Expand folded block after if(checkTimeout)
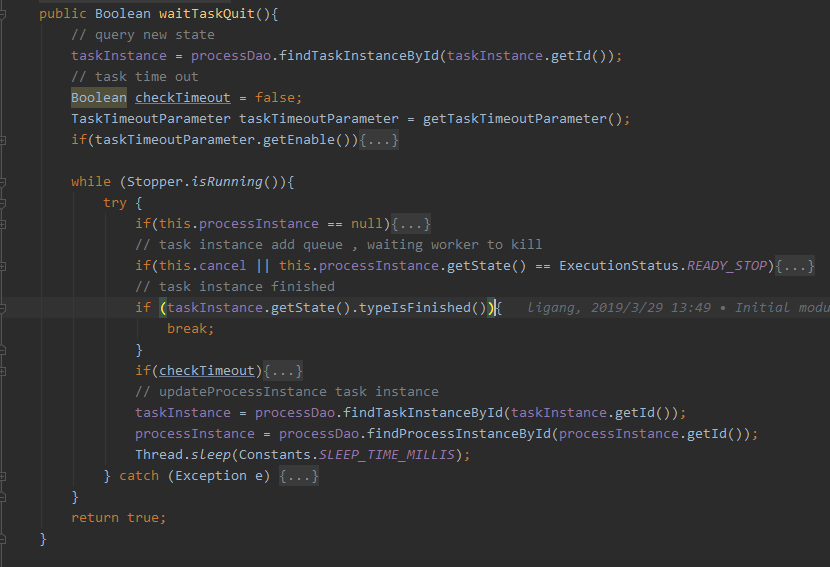Viewport: 830px width, 567px height. coord(283,371)
